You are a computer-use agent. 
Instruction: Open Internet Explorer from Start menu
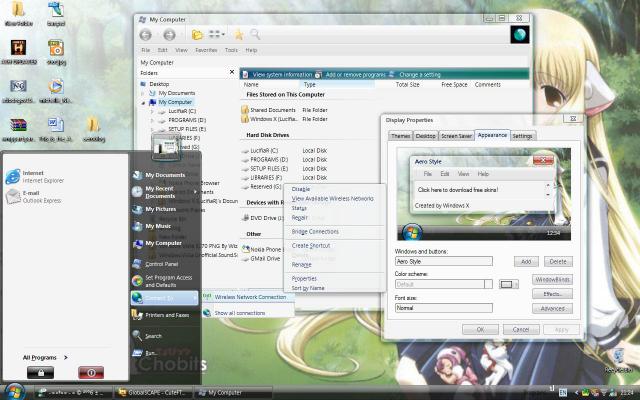(x=35, y=176)
